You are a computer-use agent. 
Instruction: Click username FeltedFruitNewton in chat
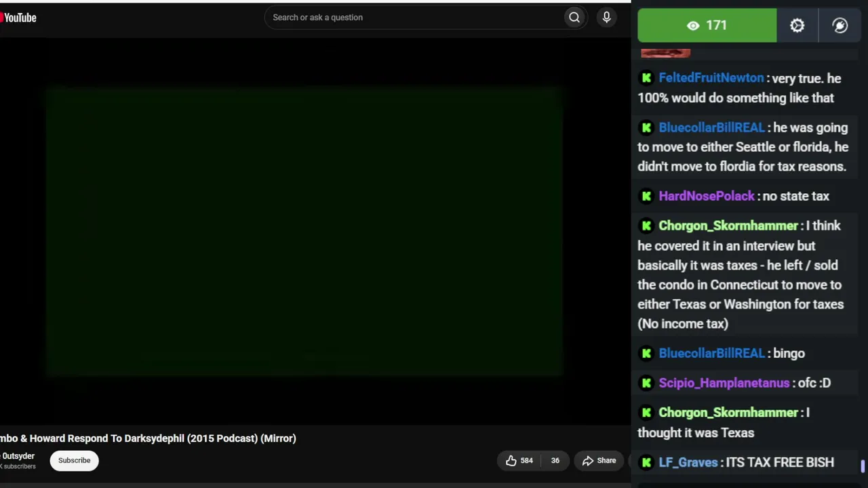(711, 79)
